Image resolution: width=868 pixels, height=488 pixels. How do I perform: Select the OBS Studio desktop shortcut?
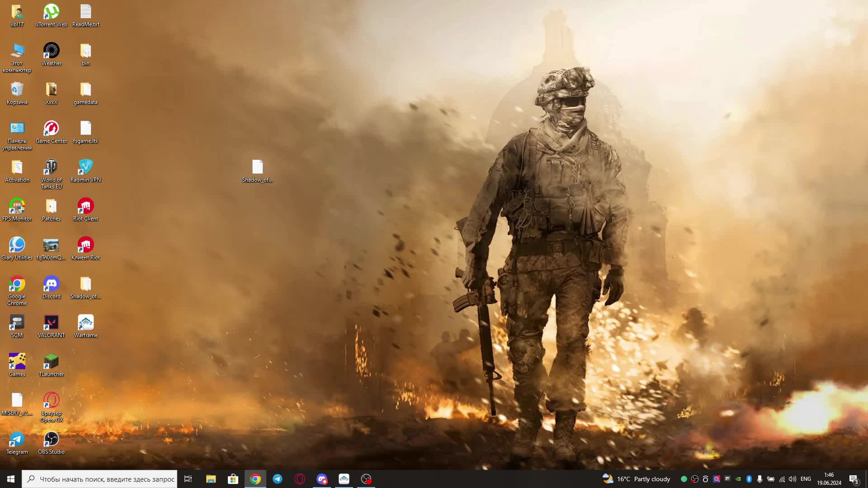51,442
